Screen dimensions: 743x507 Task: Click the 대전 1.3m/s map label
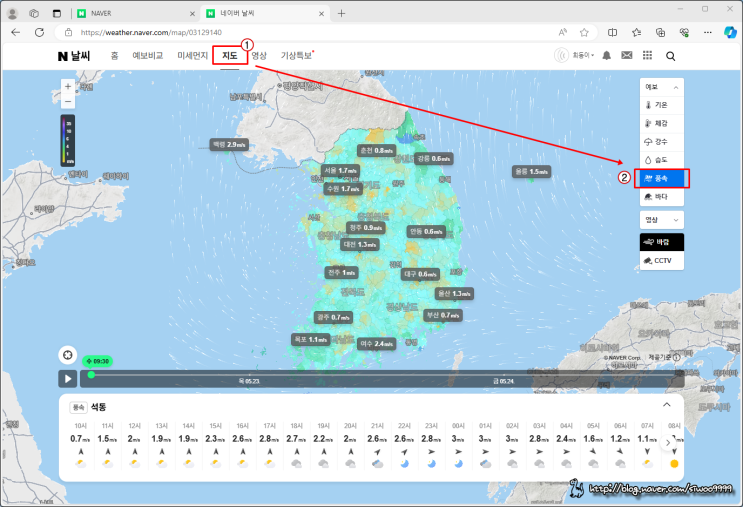[x=360, y=244]
